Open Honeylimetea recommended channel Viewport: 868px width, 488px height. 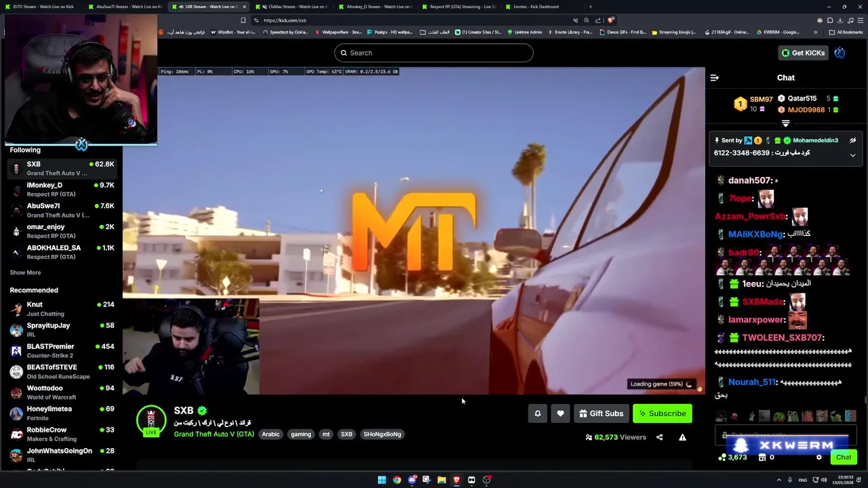[61, 413]
